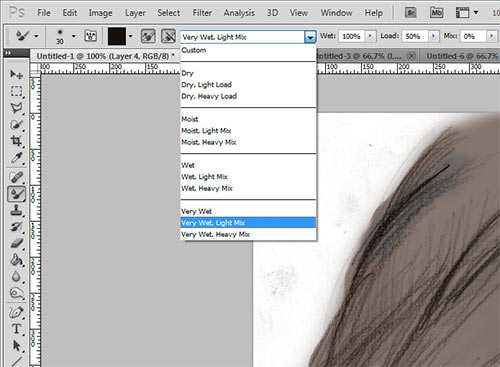Open the Window menu
Viewport: 500px width, 367px height.
coord(336,13)
